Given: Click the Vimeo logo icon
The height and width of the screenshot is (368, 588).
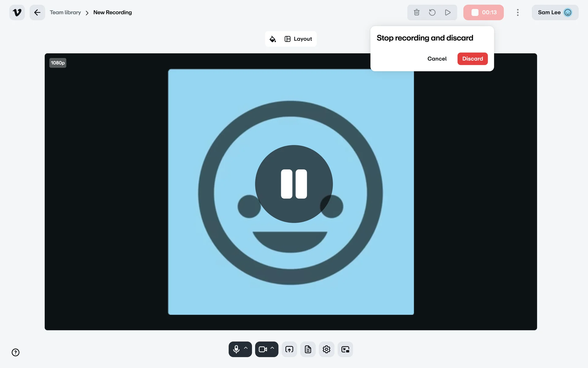Looking at the screenshot, I should pos(17,13).
